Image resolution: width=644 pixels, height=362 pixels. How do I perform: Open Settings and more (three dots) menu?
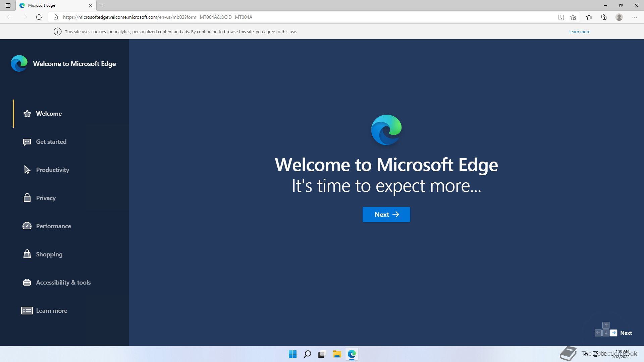click(x=635, y=17)
